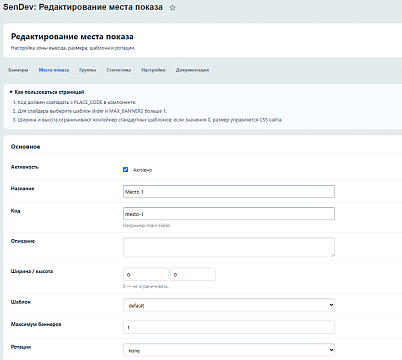The width and height of the screenshot is (402, 360).
Task: Open the Баннеры tab
Action: click(x=18, y=70)
